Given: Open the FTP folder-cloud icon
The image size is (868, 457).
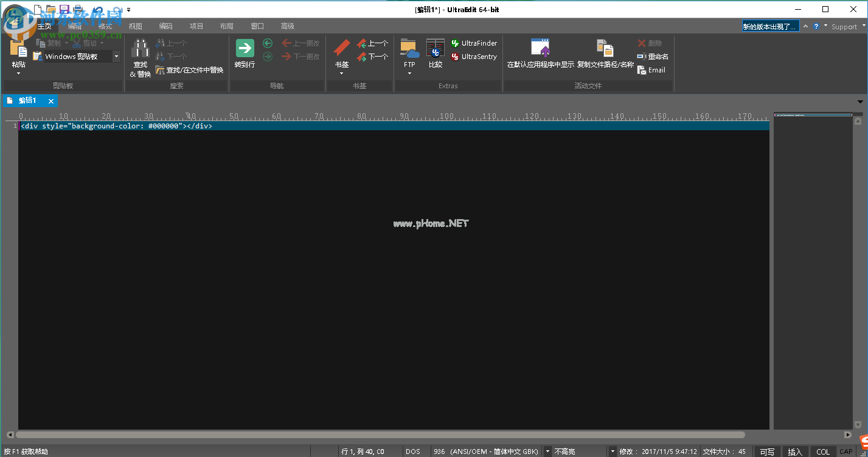Looking at the screenshot, I should tap(409, 49).
